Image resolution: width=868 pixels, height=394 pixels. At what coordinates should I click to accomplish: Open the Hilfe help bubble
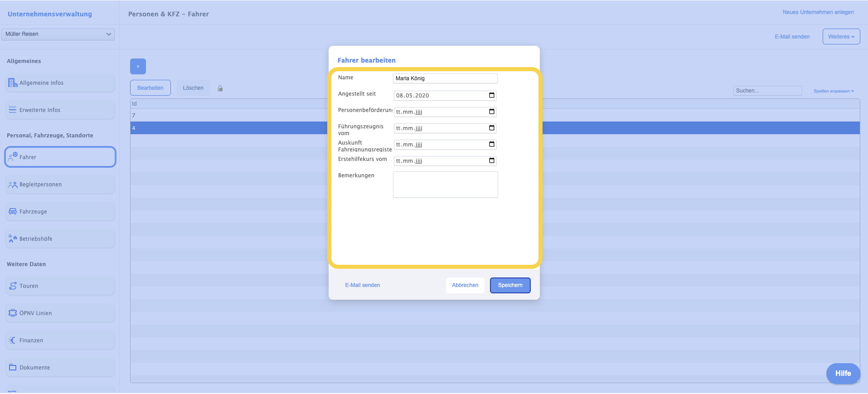[843, 373]
